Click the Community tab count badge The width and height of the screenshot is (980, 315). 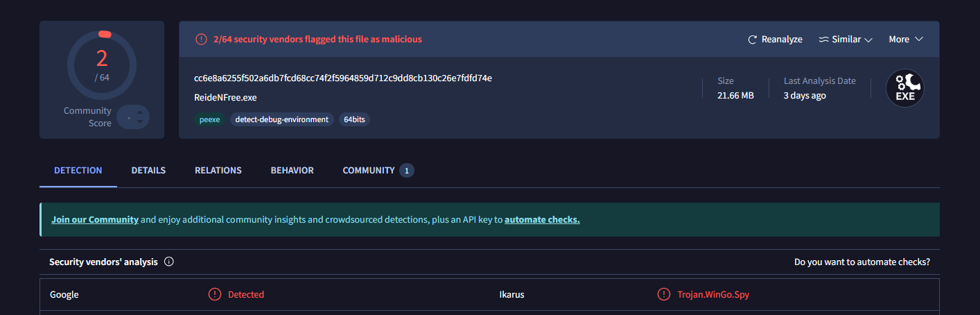[x=407, y=171]
